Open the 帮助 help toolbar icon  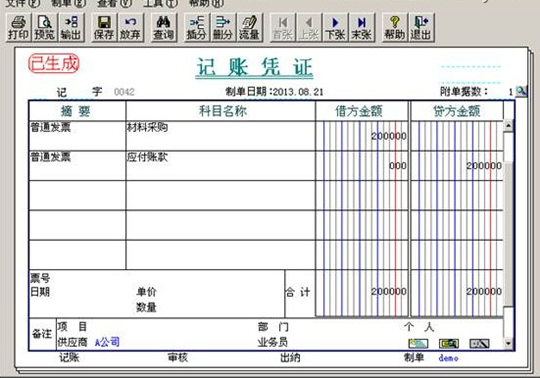tap(395, 28)
